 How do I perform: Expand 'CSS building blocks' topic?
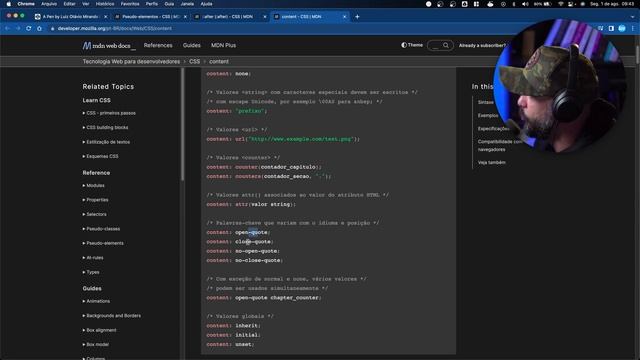click(105, 127)
